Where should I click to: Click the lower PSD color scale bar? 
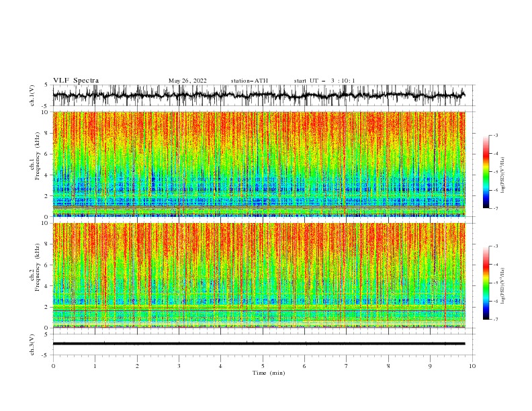[486, 283]
